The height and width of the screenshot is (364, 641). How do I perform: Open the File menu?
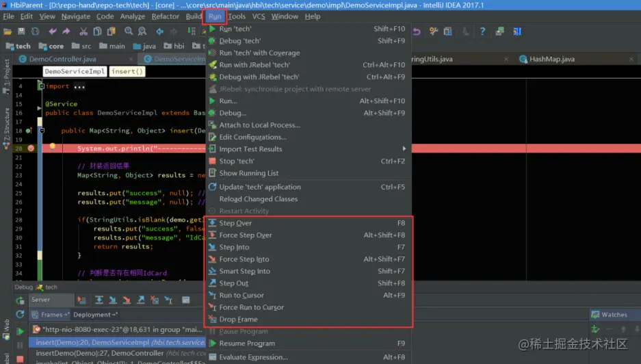click(x=8, y=16)
